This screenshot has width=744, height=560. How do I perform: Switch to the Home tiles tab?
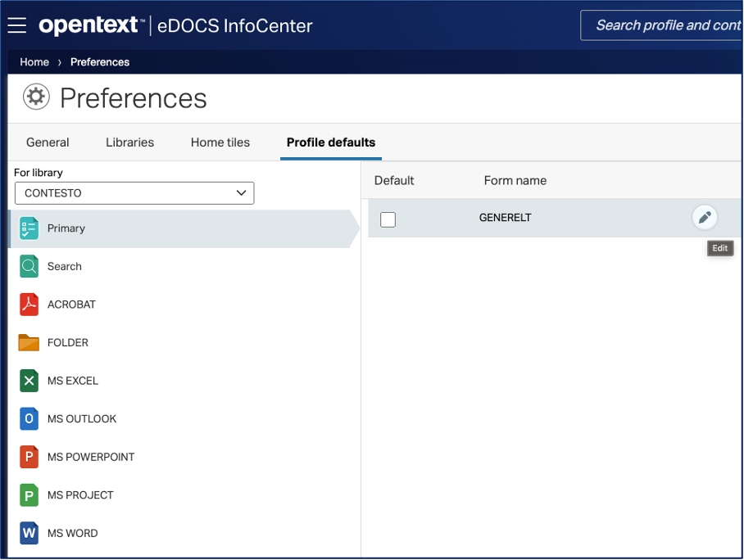pos(220,142)
